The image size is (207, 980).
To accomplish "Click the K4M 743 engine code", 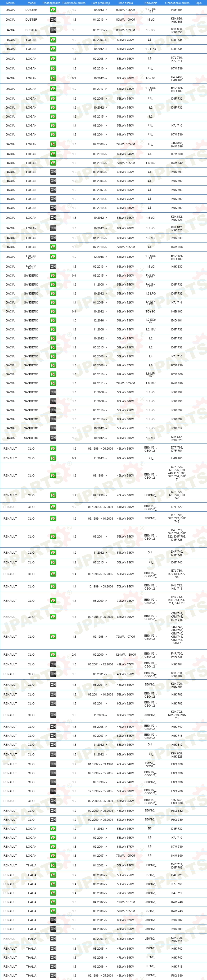I will (x=177, y=911).
